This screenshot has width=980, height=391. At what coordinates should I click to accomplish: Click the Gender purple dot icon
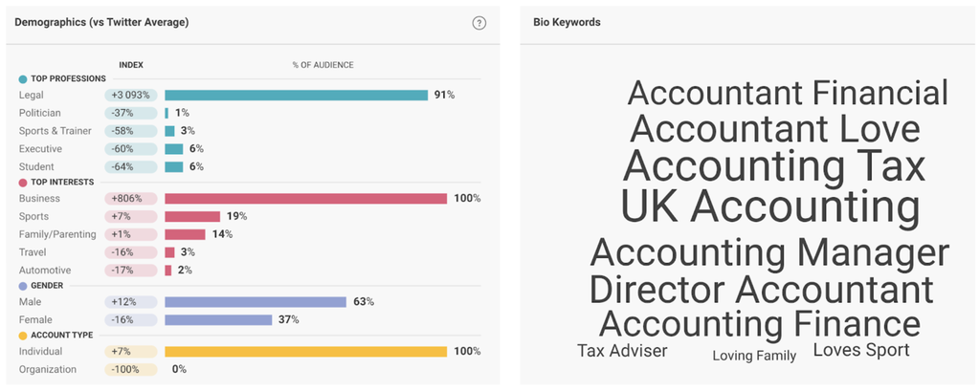point(23,285)
